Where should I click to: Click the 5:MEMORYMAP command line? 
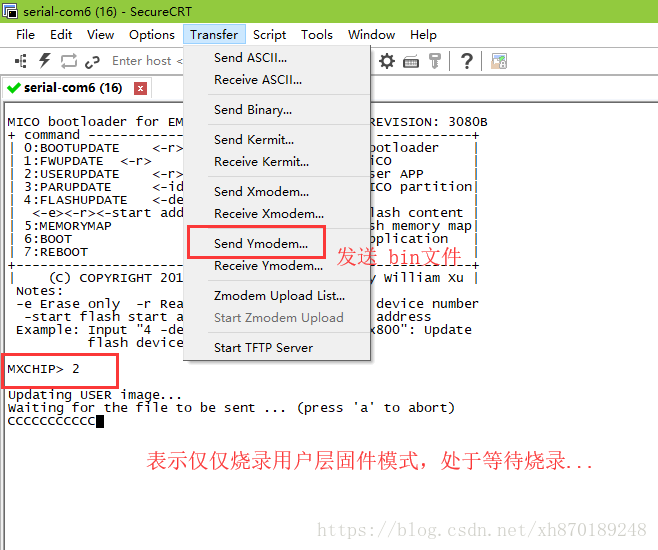(x=68, y=226)
